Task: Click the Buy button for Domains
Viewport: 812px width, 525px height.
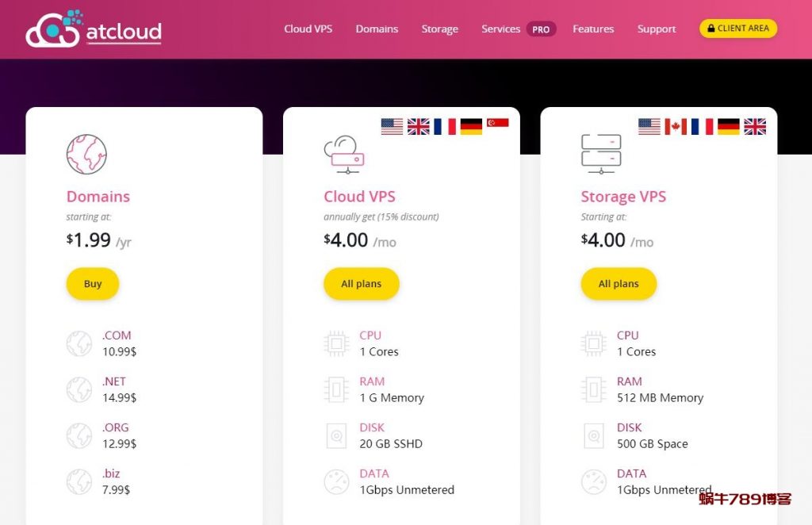Action: (x=92, y=283)
